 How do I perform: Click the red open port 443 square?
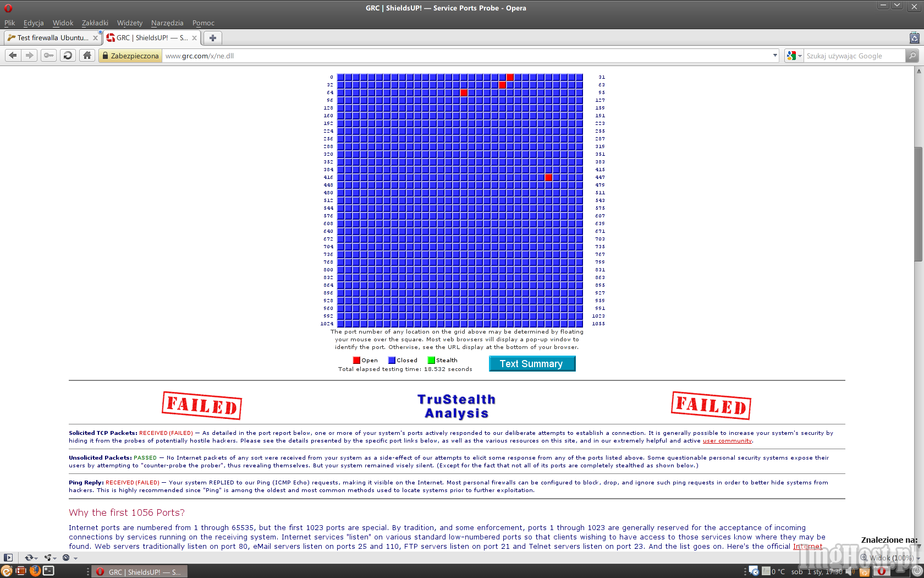tap(548, 177)
